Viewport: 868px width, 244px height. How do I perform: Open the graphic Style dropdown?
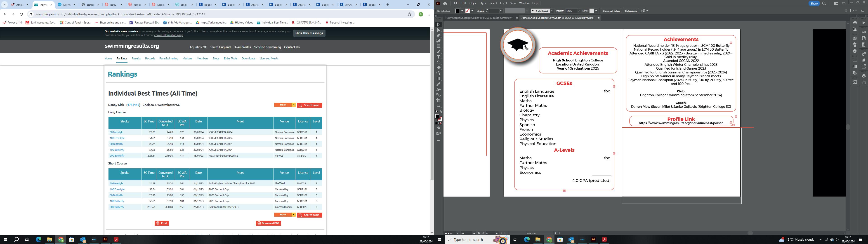[x=596, y=11]
